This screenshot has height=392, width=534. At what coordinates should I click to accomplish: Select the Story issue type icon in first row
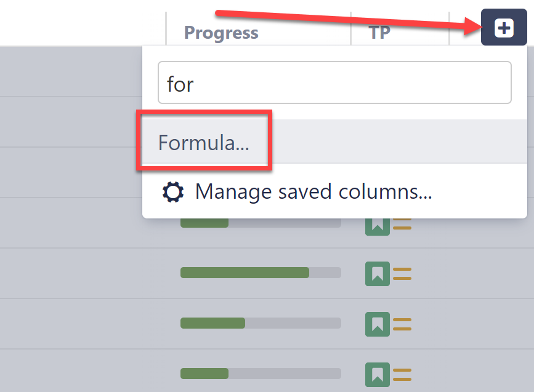point(376,223)
